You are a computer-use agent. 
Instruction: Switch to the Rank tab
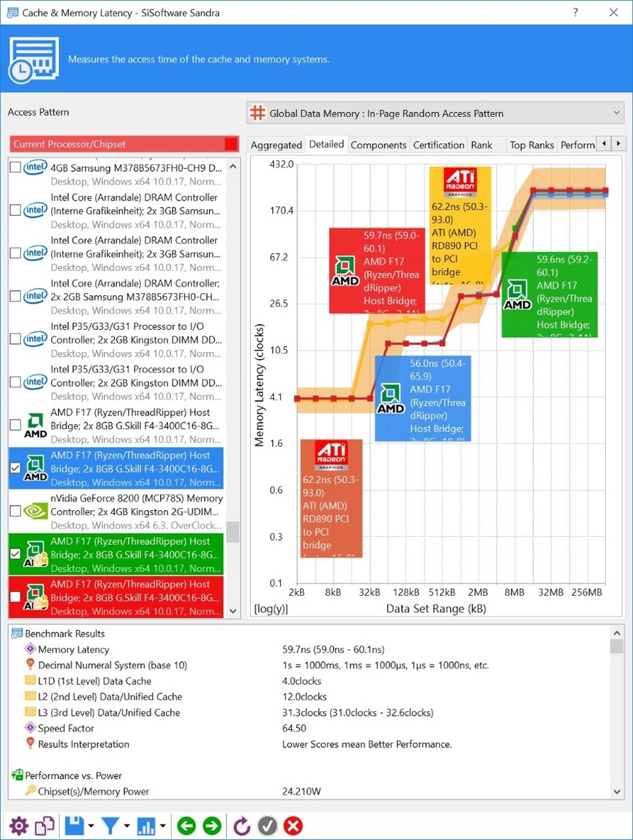click(481, 144)
